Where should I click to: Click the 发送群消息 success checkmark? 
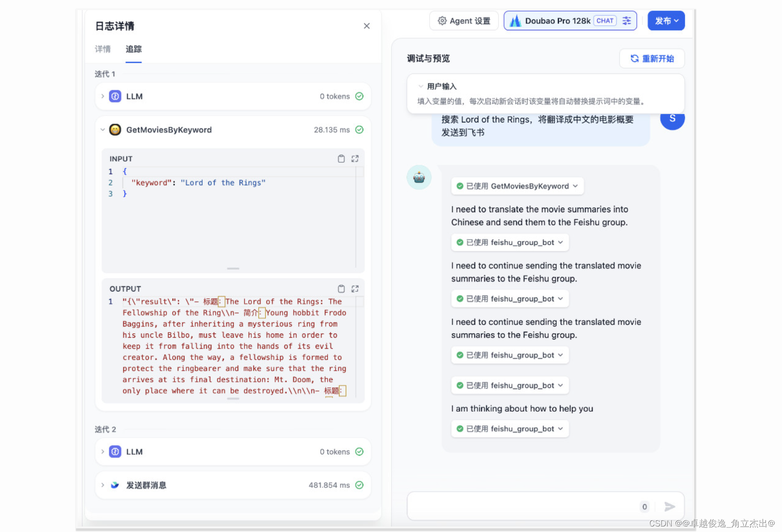359,485
